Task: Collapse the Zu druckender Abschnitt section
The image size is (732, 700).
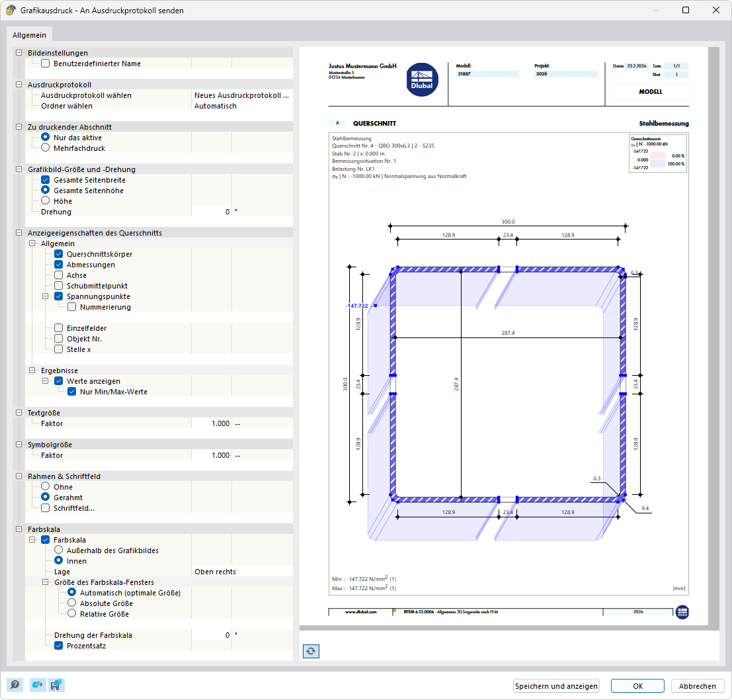Action: click(x=19, y=127)
